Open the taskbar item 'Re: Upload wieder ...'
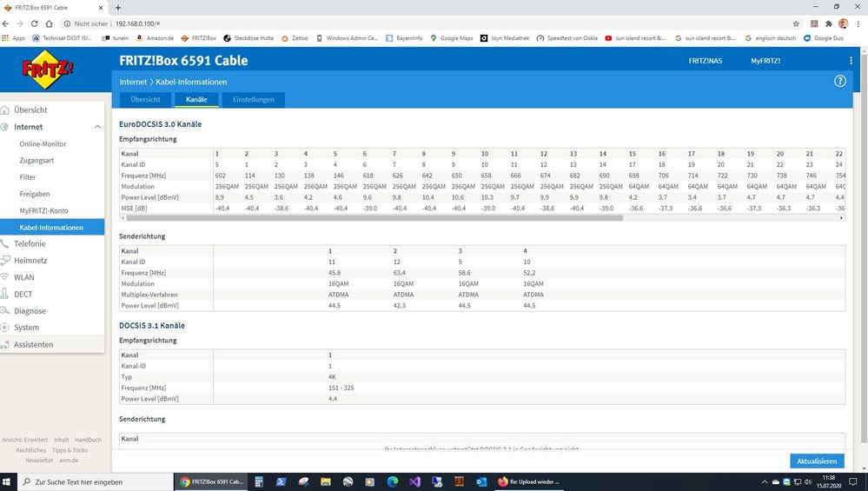This screenshot has height=491, width=868. (528, 481)
